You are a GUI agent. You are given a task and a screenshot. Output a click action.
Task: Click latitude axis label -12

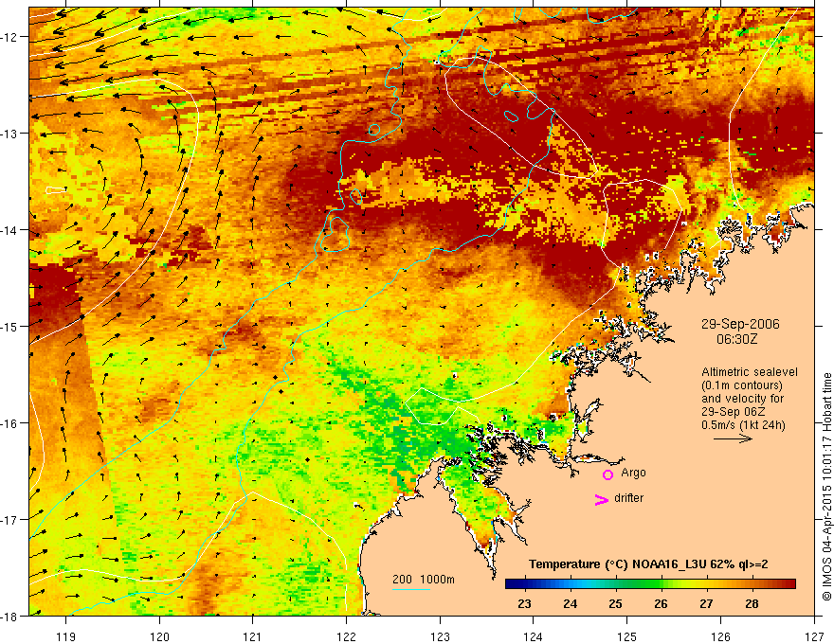pos(10,37)
